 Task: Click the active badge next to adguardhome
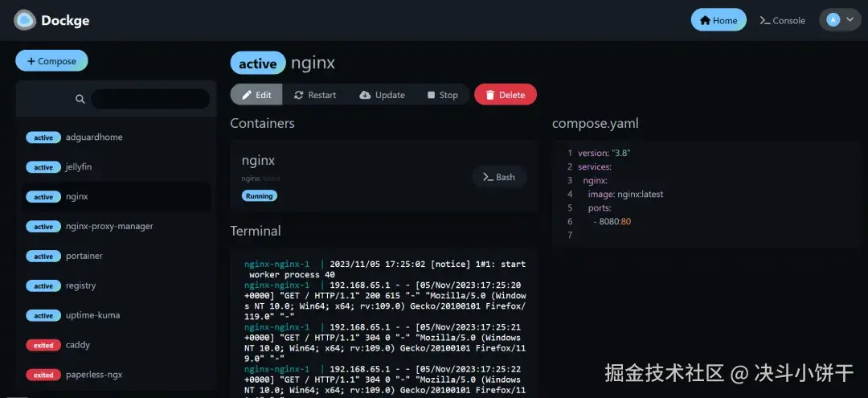[43, 137]
